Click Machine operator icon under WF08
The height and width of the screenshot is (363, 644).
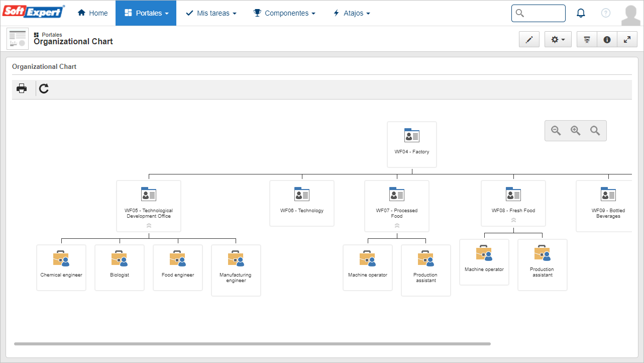[x=484, y=253]
